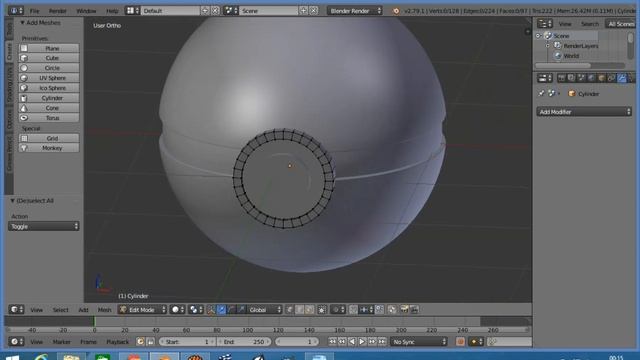The height and width of the screenshot is (360, 640).
Task: Open the 3D viewport editor type selector
Action: pyautogui.click(x=17, y=309)
